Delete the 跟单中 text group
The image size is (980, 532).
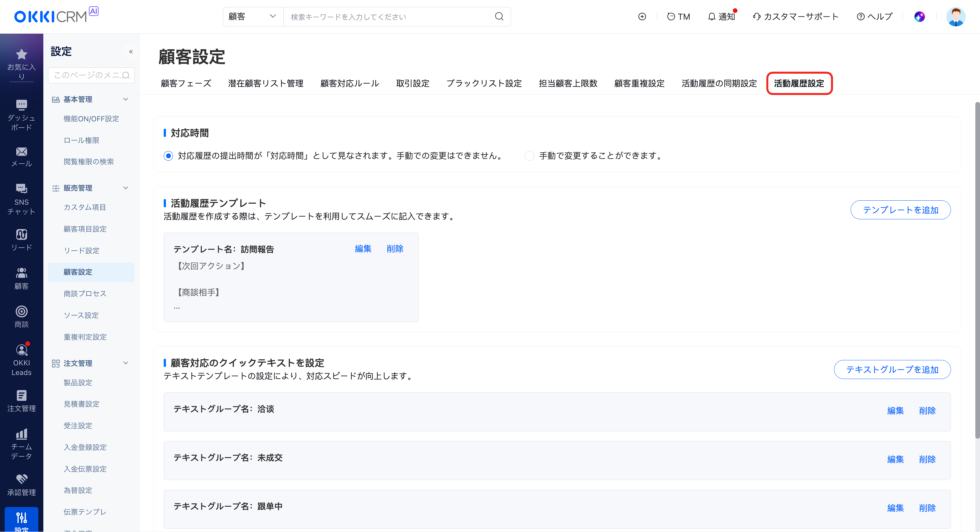coord(927,508)
